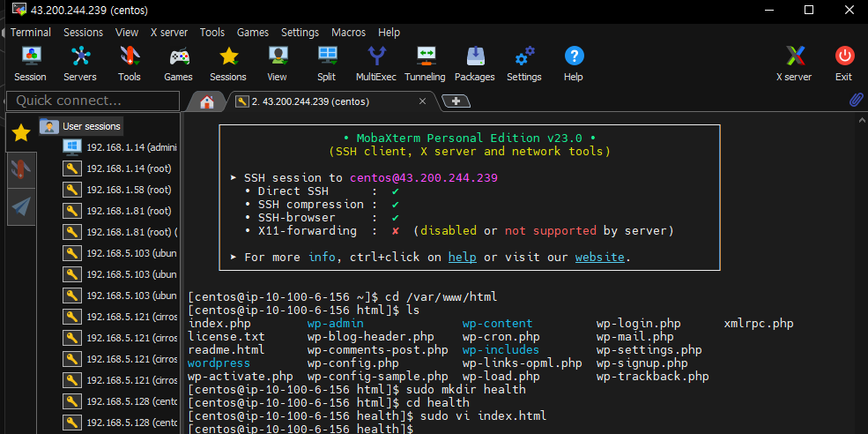This screenshot has height=434, width=868.
Task: Click the paperclip attach icon
Action: (x=856, y=101)
